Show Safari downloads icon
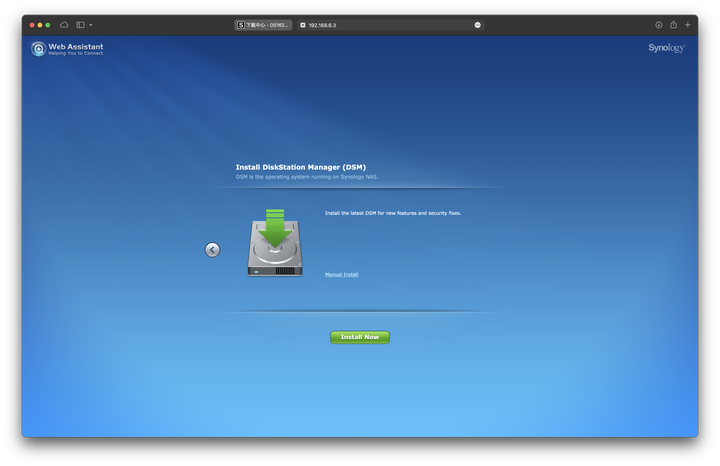 tap(658, 25)
